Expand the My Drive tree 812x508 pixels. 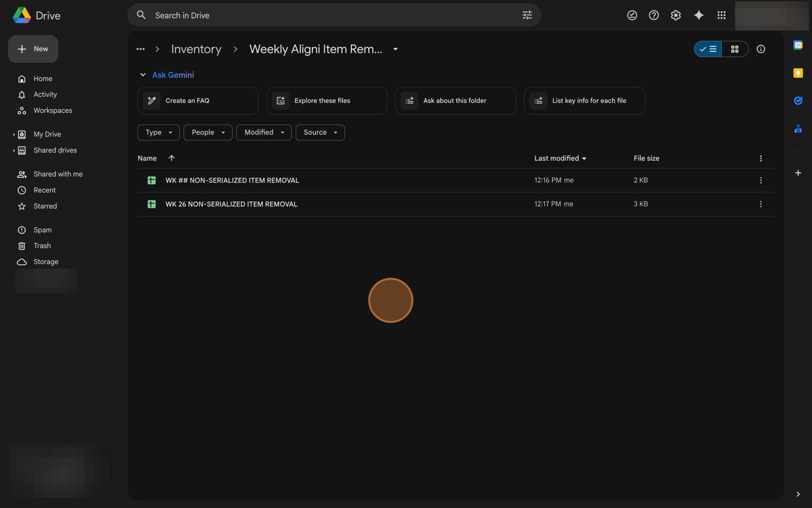pos(14,135)
